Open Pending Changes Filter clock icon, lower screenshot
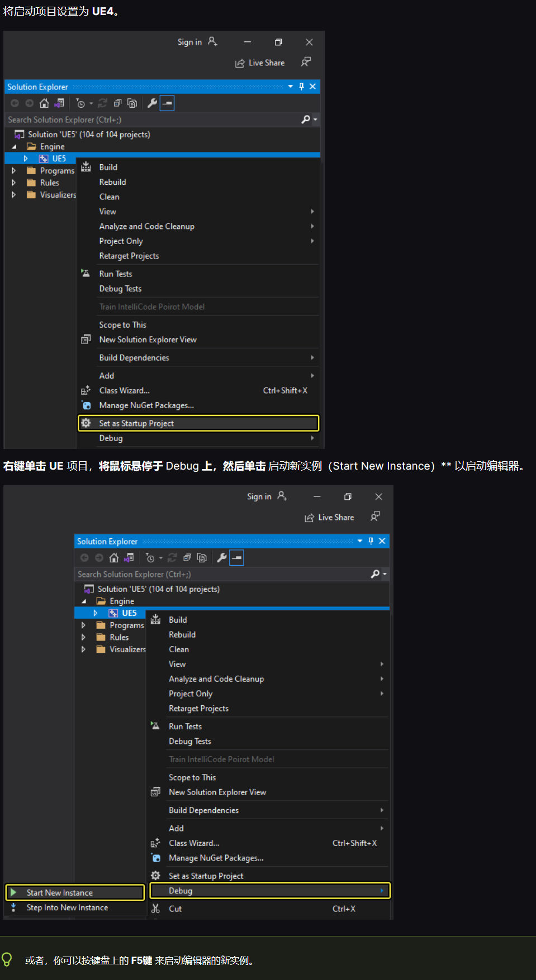The width and height of the screenshot is (536, 980). (150, 558)
